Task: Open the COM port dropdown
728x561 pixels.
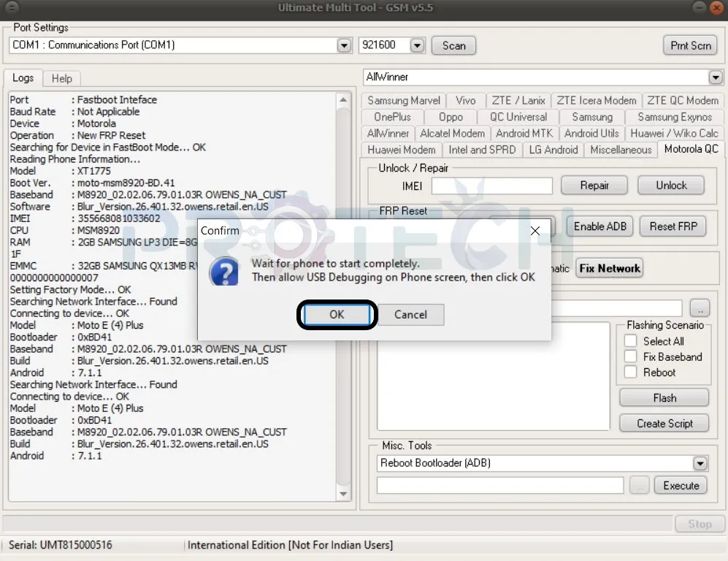Action: click(x=344, y=45)
